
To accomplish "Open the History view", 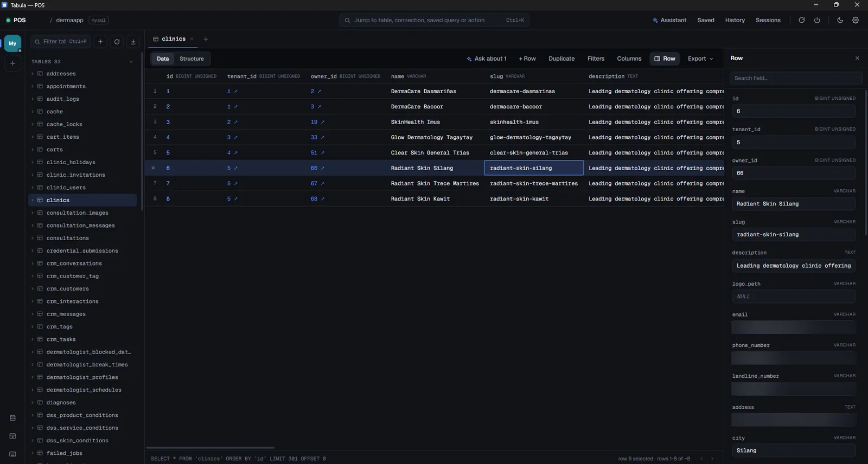I will coord(735,20).
